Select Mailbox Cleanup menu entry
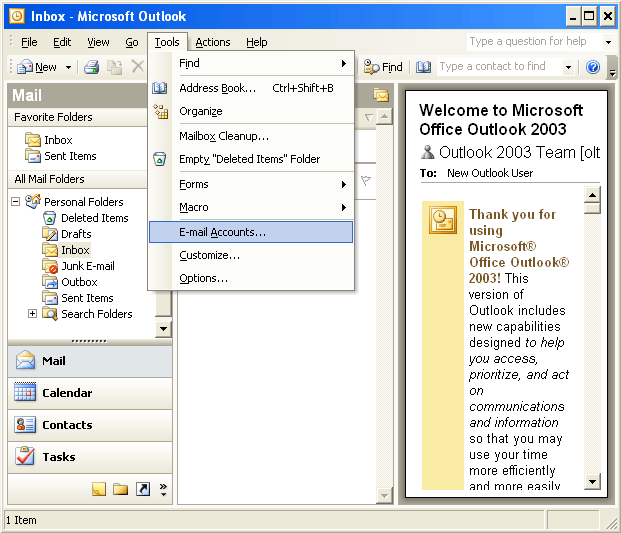This screenshot has width=621, height=533. point(251,136)
